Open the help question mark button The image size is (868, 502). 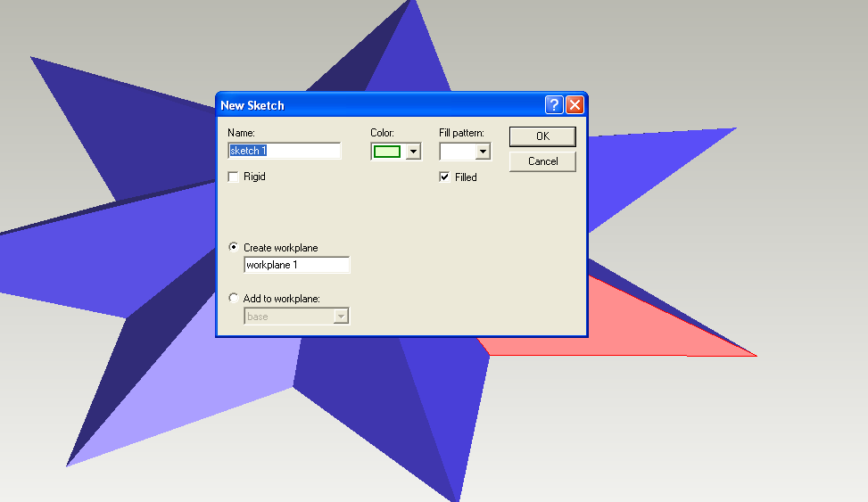click(x=554, y=105)
